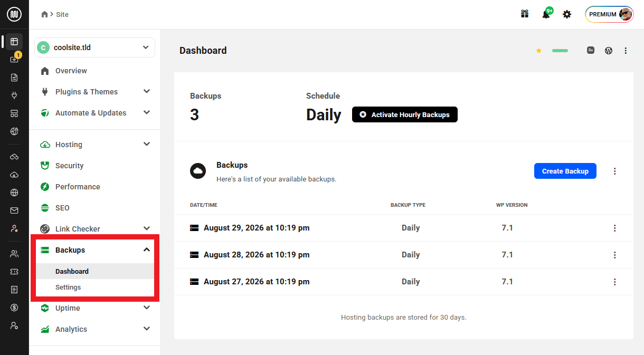Click the home icon in the breadcrumb
The height and width of the screenshot is (355, 644).
pos(45,14)
